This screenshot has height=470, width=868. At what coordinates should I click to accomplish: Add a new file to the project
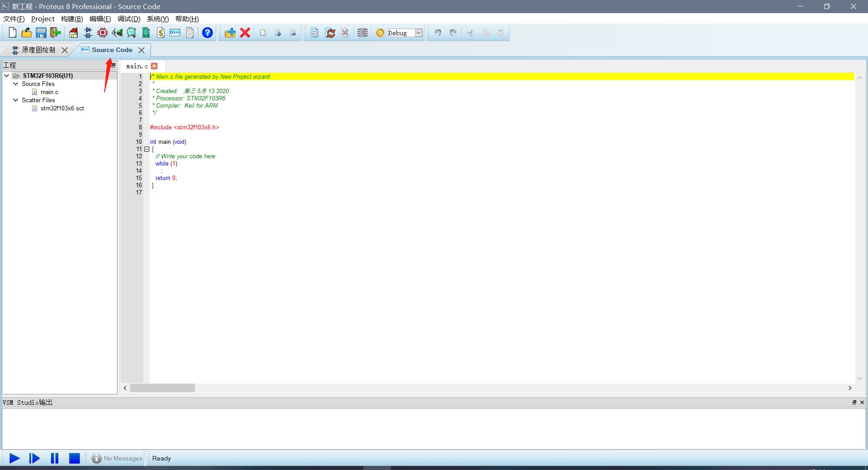point(230,33)
